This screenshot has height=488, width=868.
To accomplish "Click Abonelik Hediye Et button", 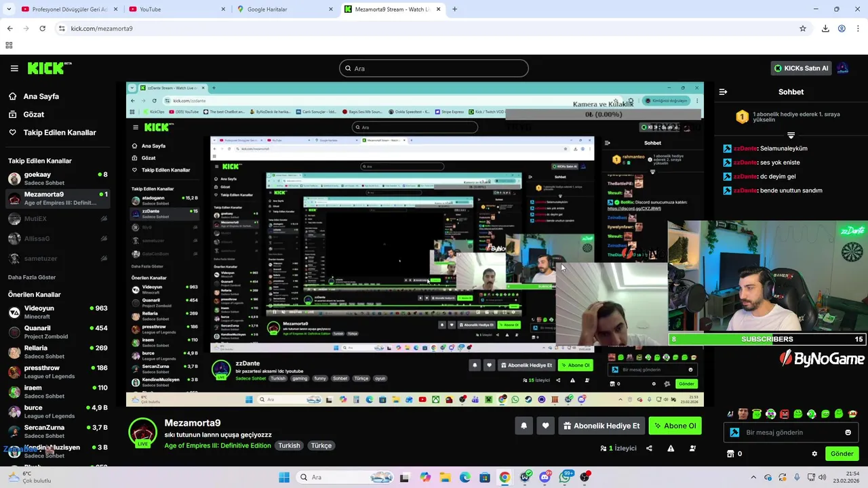I will 601,426.
